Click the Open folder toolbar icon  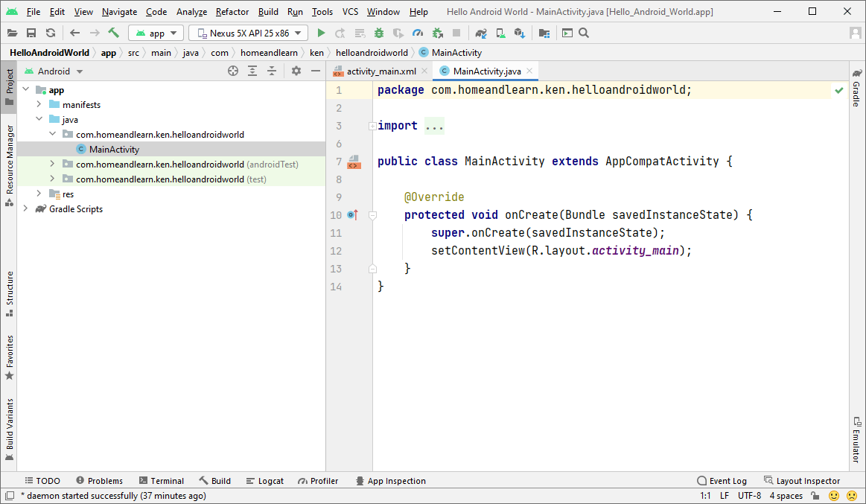pos(12,33)
